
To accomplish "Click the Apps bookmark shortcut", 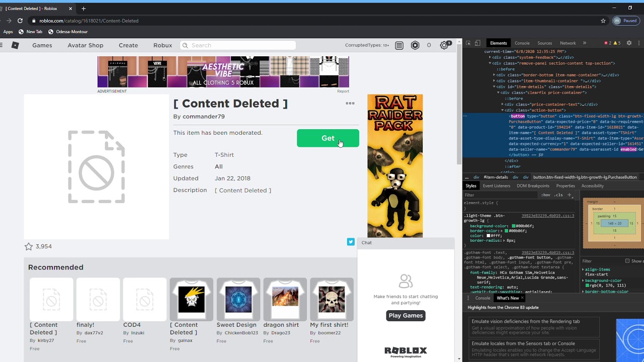I will 8,32.
